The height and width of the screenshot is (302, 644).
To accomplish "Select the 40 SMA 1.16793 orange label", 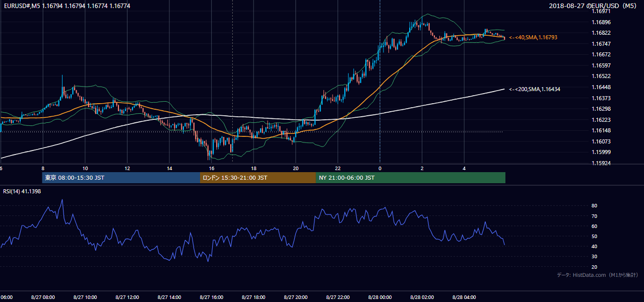I will coord(533,37).
